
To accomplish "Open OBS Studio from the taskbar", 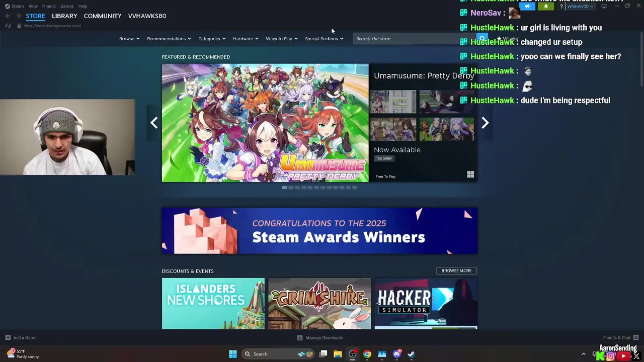I will click(352, 354).
